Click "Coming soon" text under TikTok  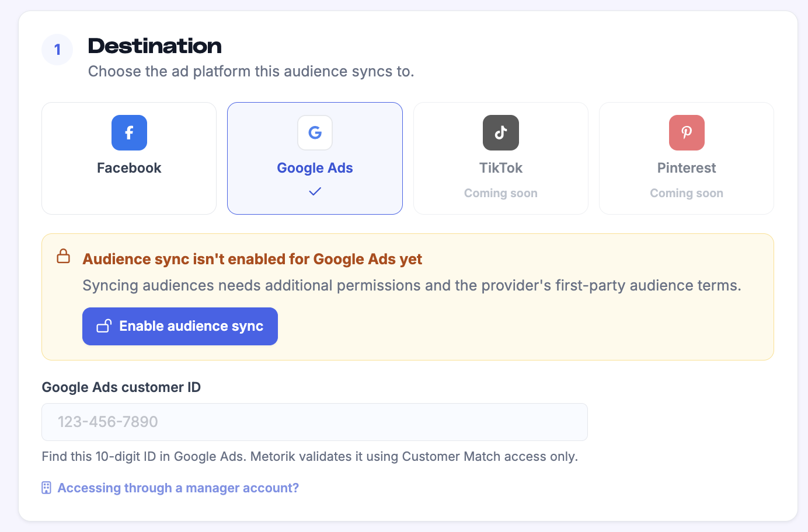[x=501, y=193]
